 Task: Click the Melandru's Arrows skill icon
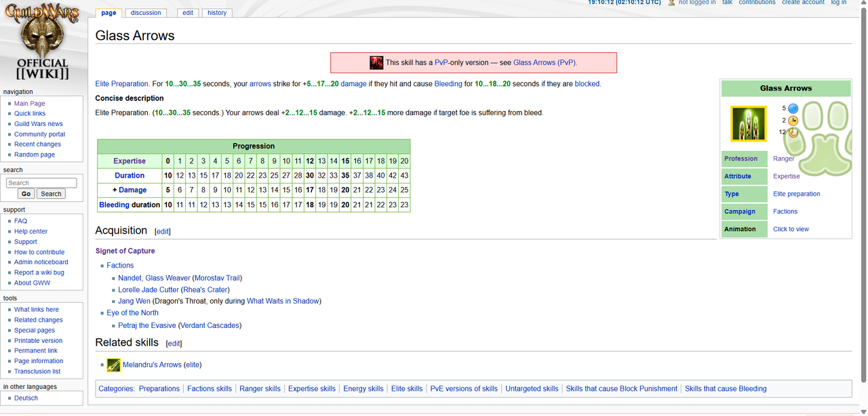tap(113, 365)
